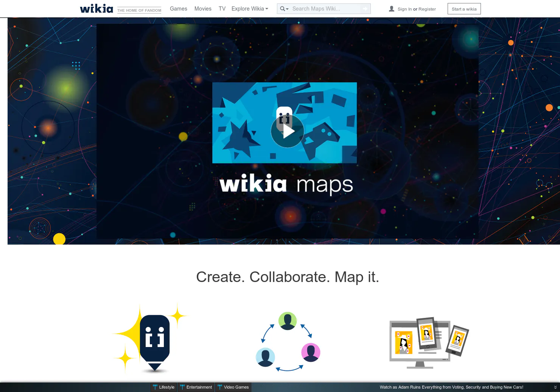Open the Lifestyle footer tab
This screenshot has height=392, width=560.
(x=164, y=387)
